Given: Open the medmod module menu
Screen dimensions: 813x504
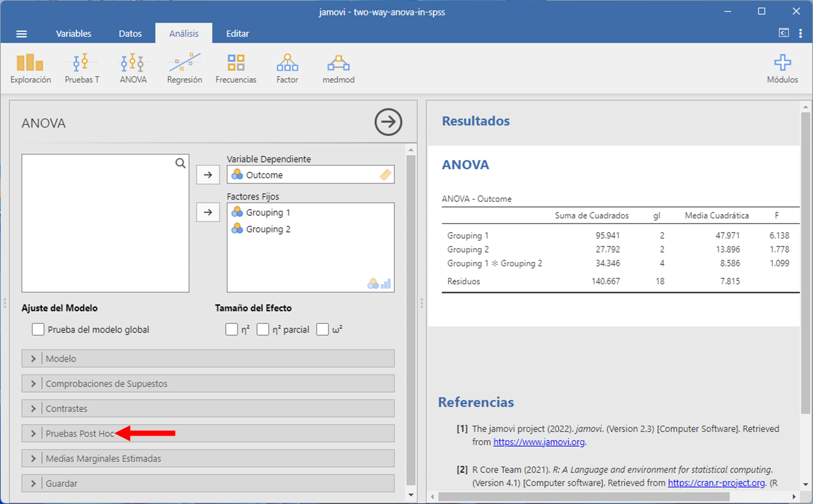Looking at the screenshot, I should pos(338,68).
